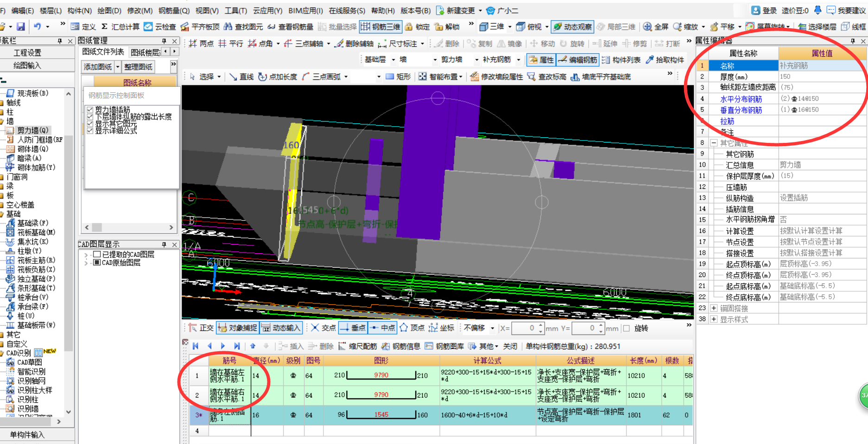Open 绘图(D) menu

109,10
